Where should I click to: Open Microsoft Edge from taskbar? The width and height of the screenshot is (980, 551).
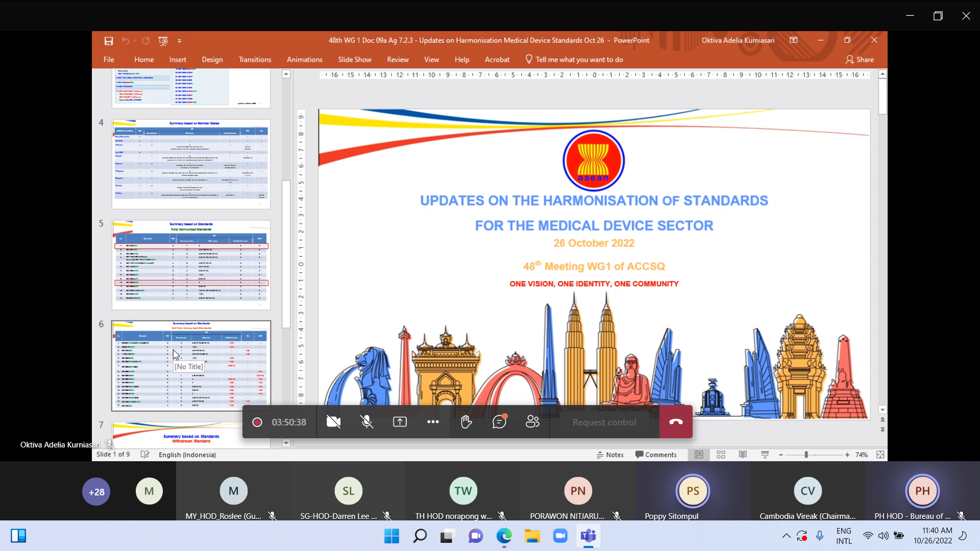(504, 536)
